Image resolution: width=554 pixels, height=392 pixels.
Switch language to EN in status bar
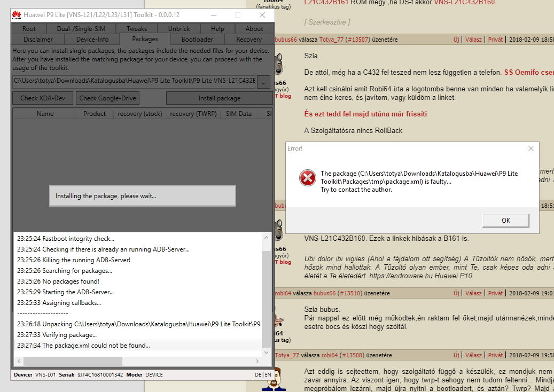click(x=268, y=375)
